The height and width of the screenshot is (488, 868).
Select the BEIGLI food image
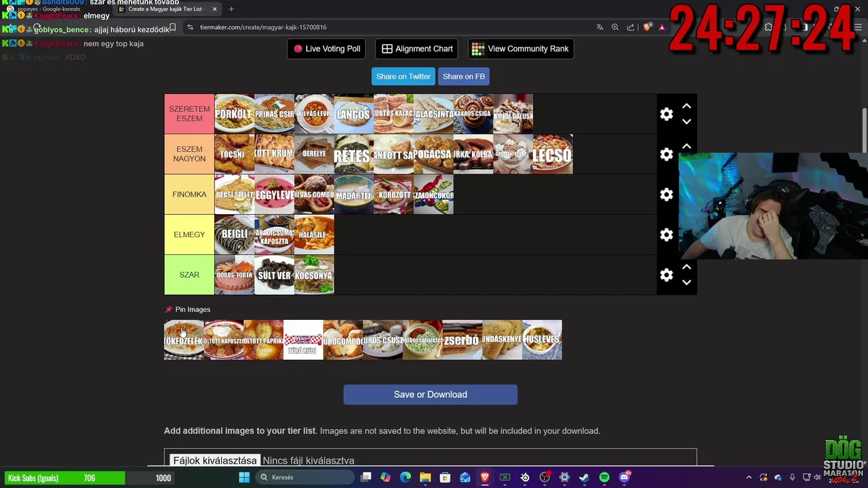coord(235,235)
